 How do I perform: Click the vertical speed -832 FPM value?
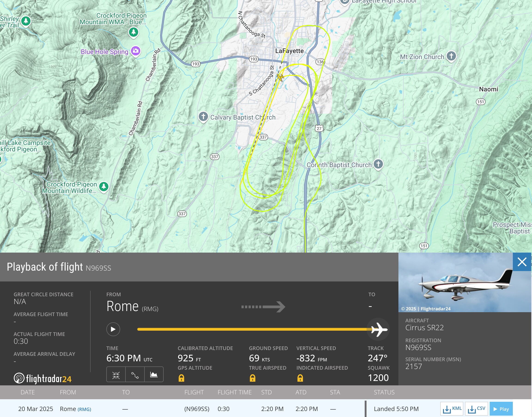click(x=312, y=358)
